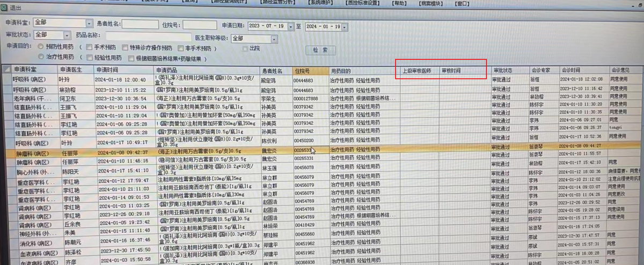
Task: Click the highlighted 住院号 column header
Action: [310, 70]
